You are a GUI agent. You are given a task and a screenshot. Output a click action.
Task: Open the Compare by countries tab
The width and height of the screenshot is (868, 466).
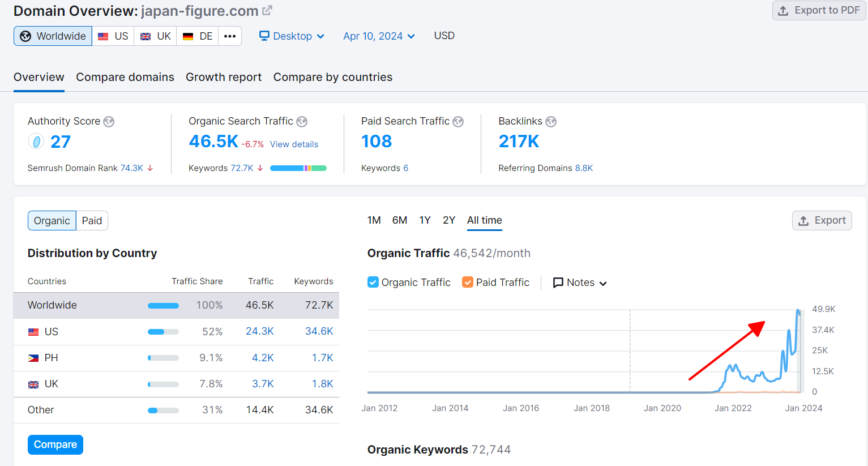pyautogui.click(x=333, y=77)
